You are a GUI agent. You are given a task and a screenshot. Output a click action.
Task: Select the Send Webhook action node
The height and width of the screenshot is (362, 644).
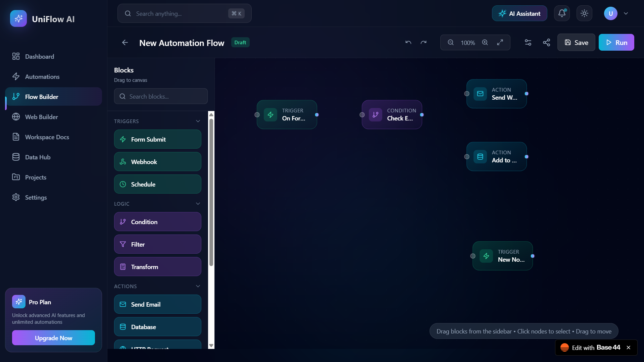coord(496,94)
